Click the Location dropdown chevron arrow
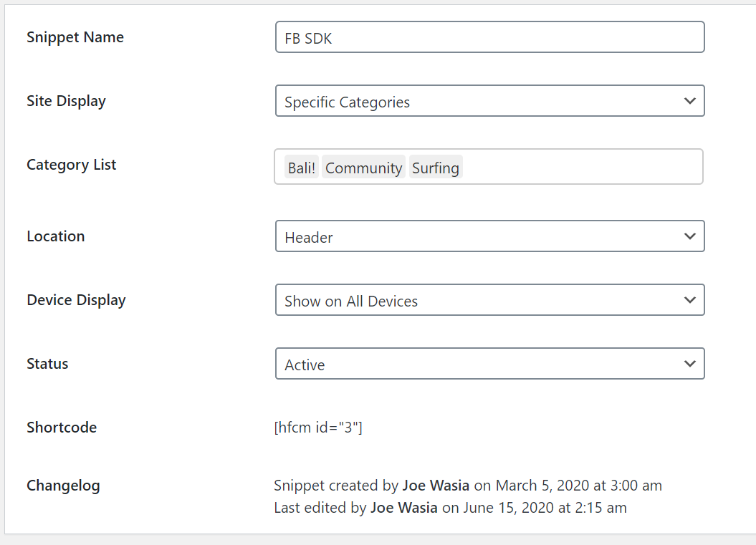 pos(690,236)
